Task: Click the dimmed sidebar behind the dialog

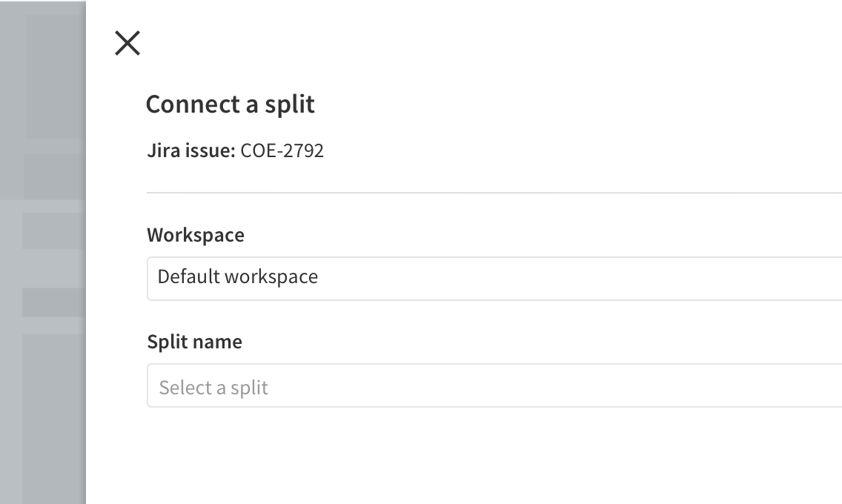Action: pos(42,252)
